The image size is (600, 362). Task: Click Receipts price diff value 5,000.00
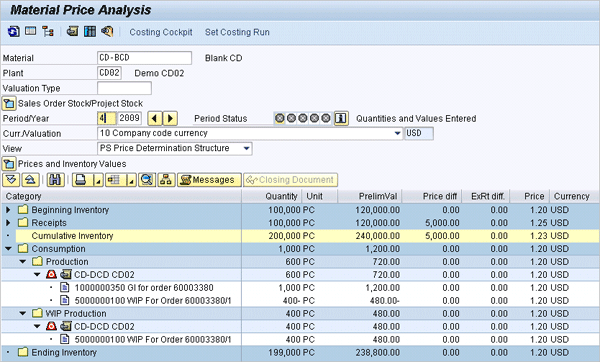click(442, 223)
